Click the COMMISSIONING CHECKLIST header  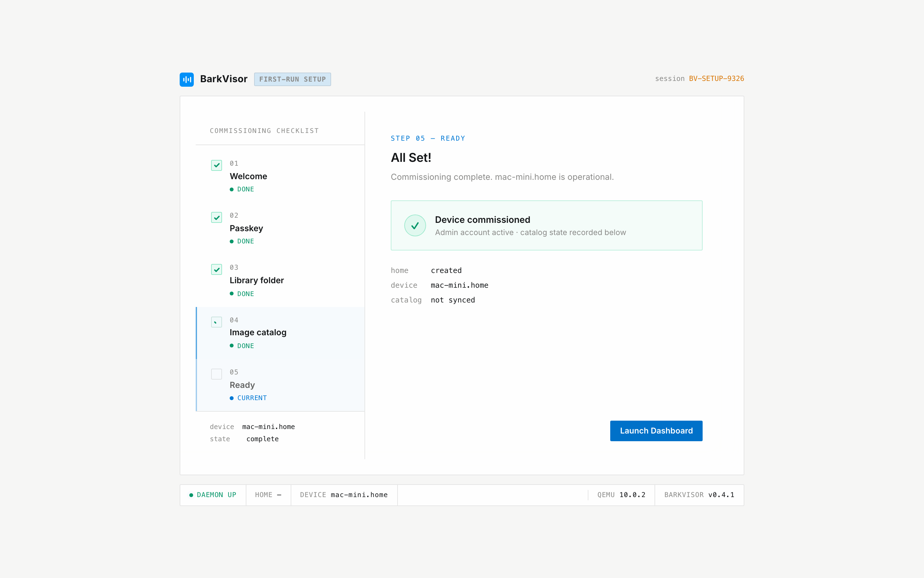pyautogui.click(x=264, y=131)
